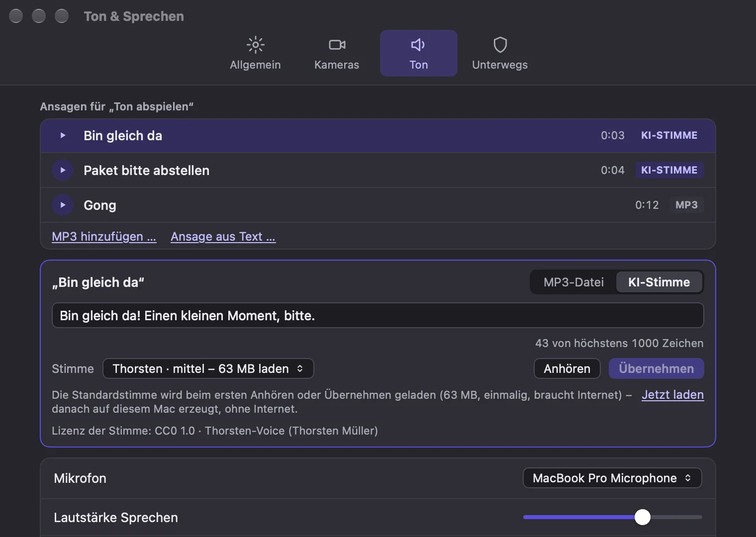Select the "Bin gleich da" row title
The image size is (756, 537).
123,136
